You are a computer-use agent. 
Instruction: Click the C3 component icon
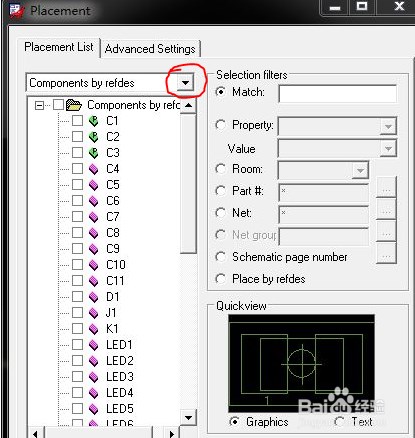pyautogui.click(x=94, y=153)
